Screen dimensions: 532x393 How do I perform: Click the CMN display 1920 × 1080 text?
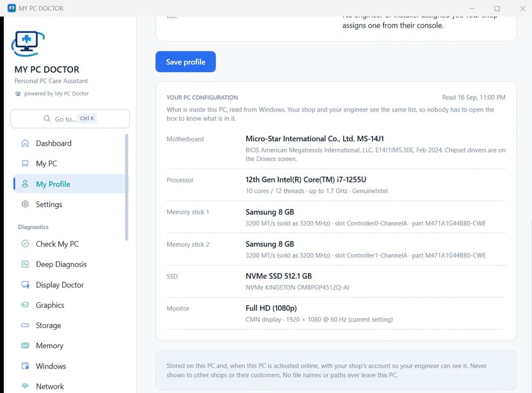[x=319, y=320]
